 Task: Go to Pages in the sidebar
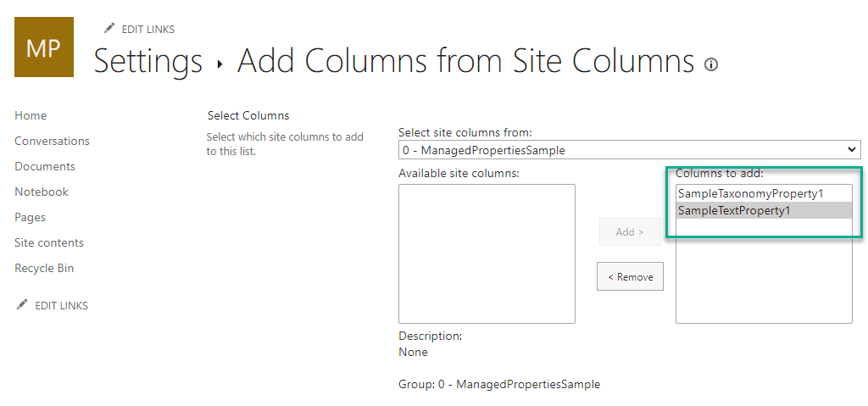coord(30,217)
